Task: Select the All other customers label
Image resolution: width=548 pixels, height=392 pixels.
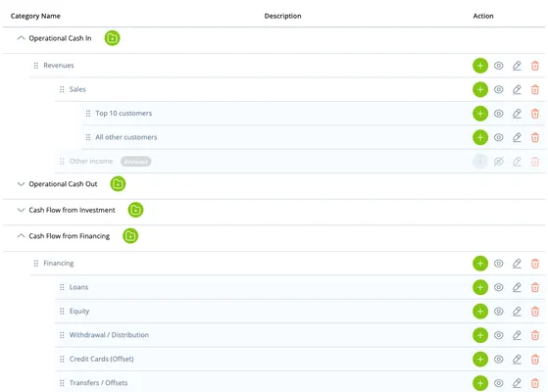Action: point(126,137)
